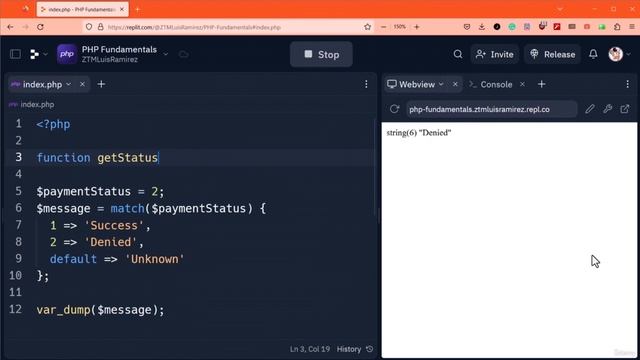Click the Invite button
640x360 pixels.
coord(495,54)
